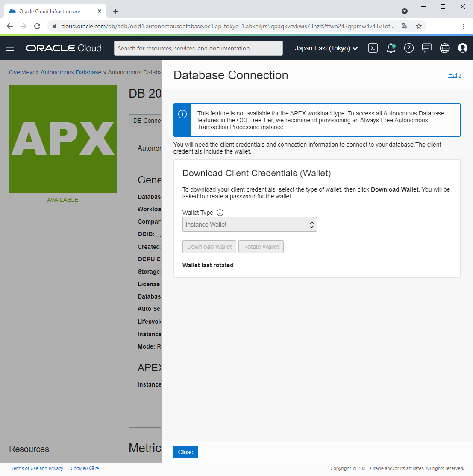473x476 pixels.
Task: Click the Download Wallet button
Action: click(209, 247)
